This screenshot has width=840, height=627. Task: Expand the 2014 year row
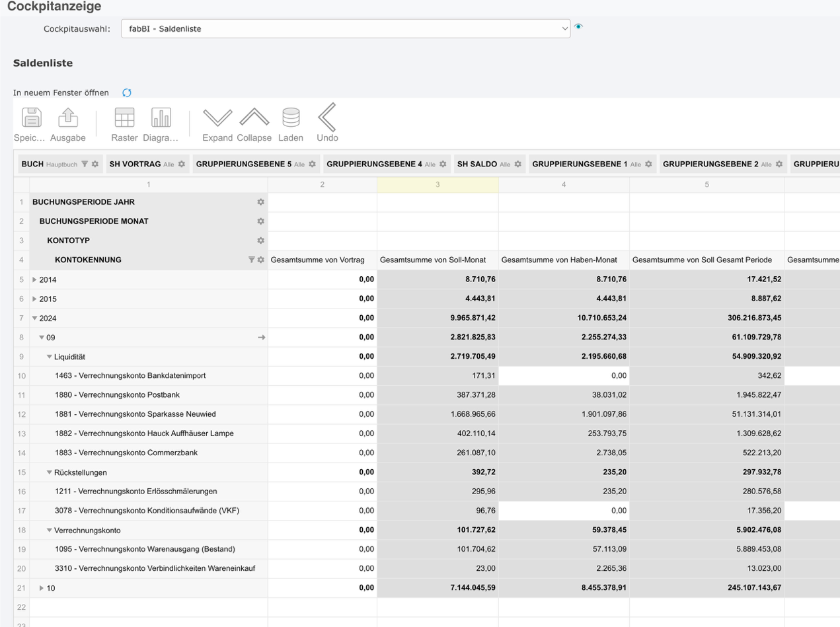coord(35,279)
